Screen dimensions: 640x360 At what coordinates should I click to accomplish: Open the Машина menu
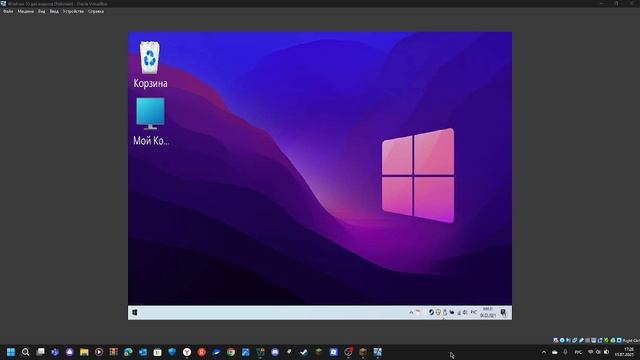click(25, 11)
